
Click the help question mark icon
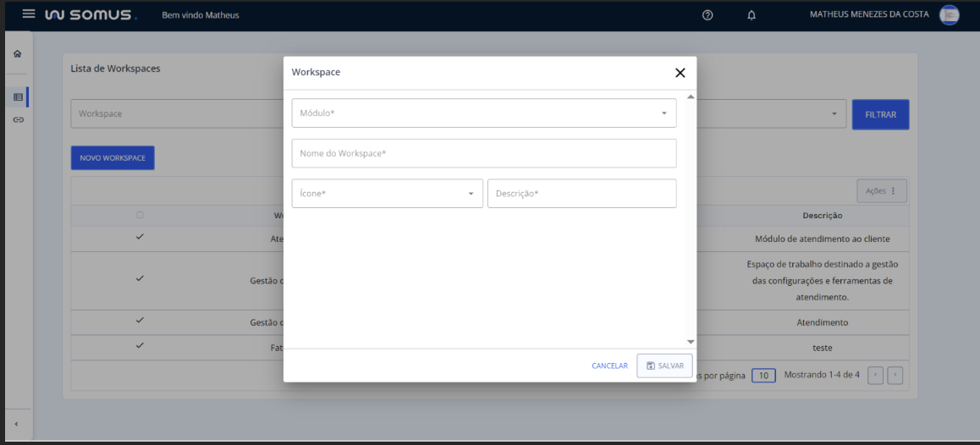tap(707, 15)
